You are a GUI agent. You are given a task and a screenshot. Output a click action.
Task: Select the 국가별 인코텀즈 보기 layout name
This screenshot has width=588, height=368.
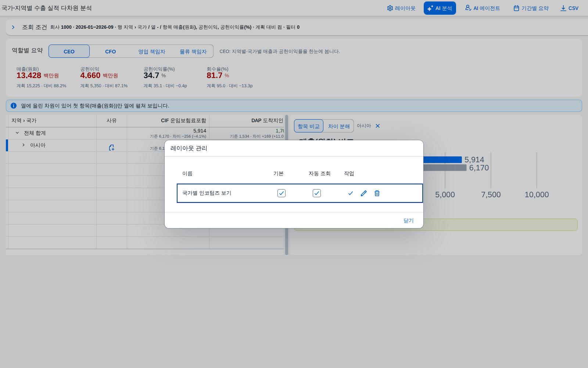click(207, 193)
